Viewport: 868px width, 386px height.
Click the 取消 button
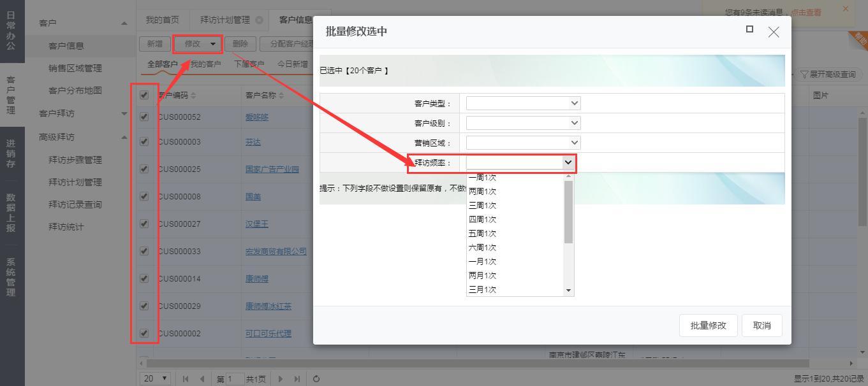click(761, 325)
